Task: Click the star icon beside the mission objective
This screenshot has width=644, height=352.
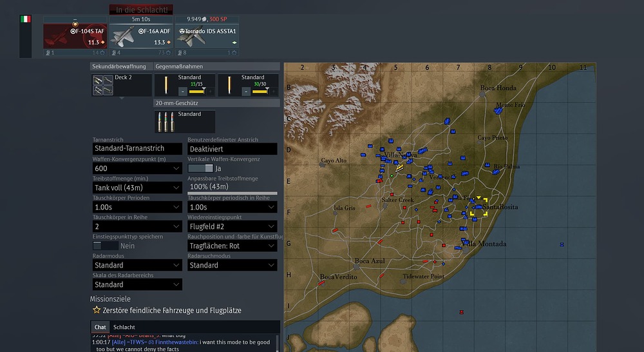Action: pos(97,309)
